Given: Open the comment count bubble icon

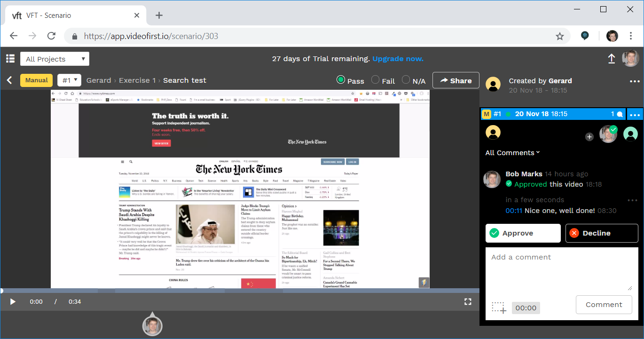Looking at the screenshot, I should tap(619, 114).
